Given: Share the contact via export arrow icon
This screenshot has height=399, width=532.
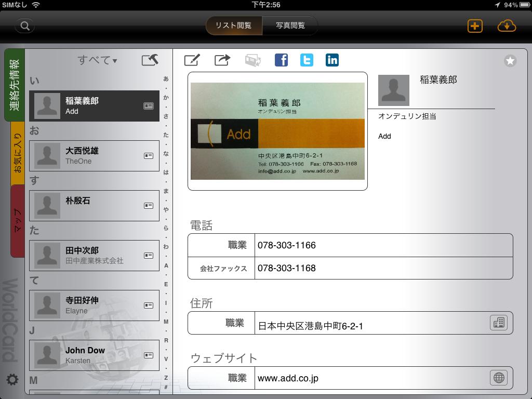Looking at the screenshot, I should point(222,60).
